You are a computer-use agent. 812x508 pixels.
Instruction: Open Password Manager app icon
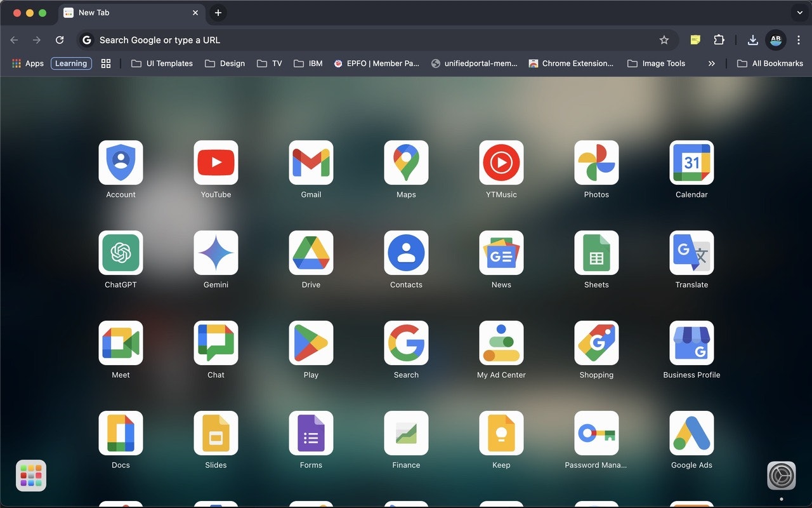point(596,433)
